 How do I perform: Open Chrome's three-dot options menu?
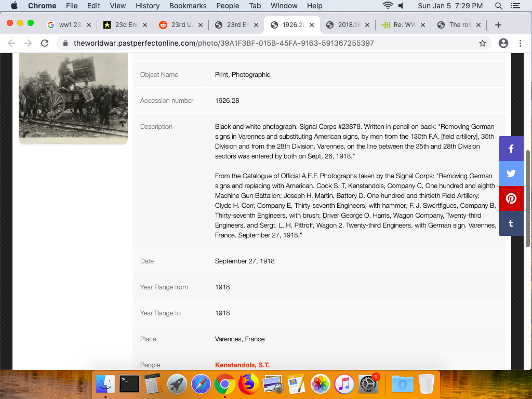point(520,43)
